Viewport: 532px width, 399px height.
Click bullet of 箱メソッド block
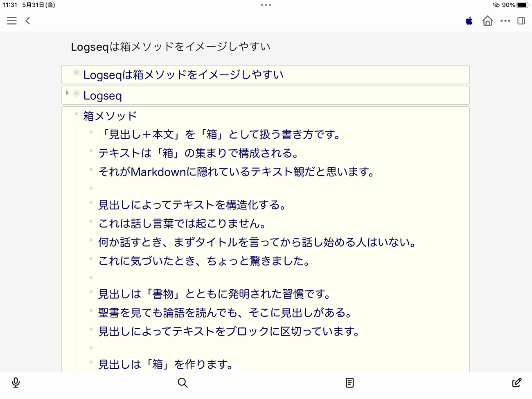coord(76,114)
